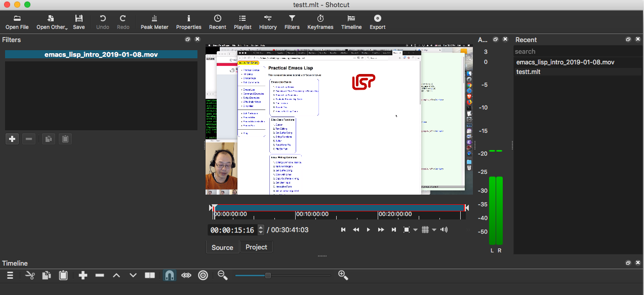Toggle the Filters panel from toolbar
Screen dimensions: 644x295
(x=292, y=22)
